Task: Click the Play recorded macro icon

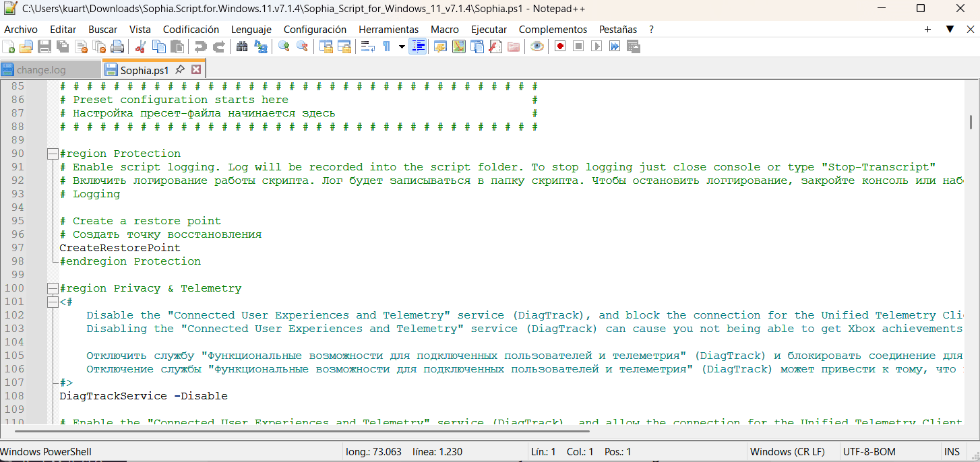Action: pyautogui.click(x=596, y=46)
